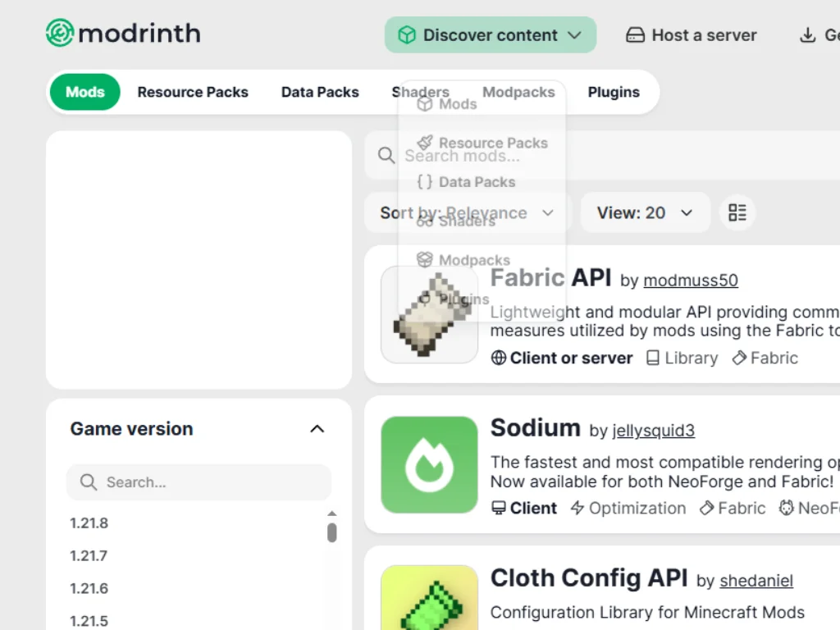Screen dimensions: 840x630
Task: Go to the Plugins tab
Action: point(614,92)
